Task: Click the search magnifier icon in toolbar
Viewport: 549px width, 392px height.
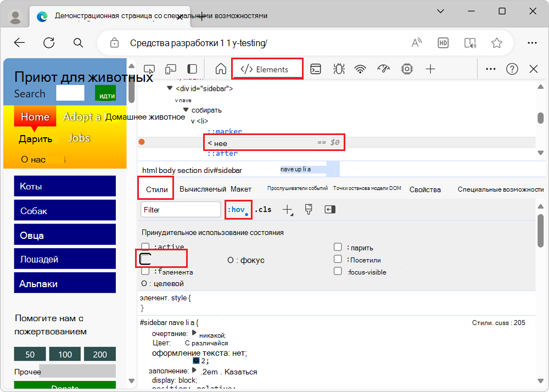Action: (x=79, y=43)
